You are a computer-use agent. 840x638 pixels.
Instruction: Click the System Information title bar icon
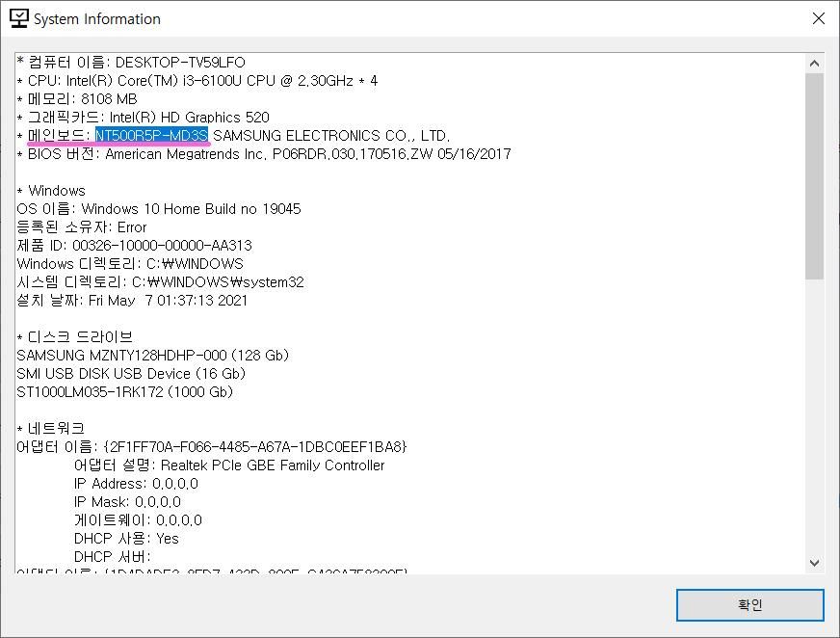[x=18, y=18]
